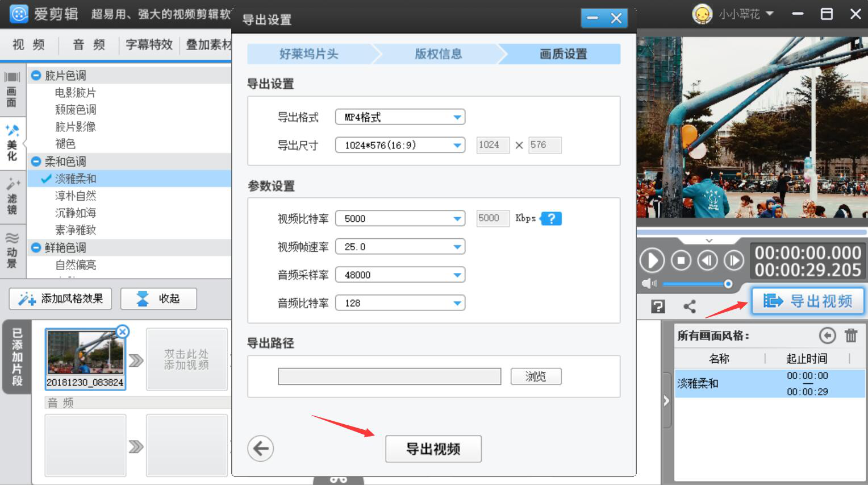Viewport: 868px width, 485px height.
Task: Click the round back arrow beside 所有画面风格
Action: coord(827,335)
